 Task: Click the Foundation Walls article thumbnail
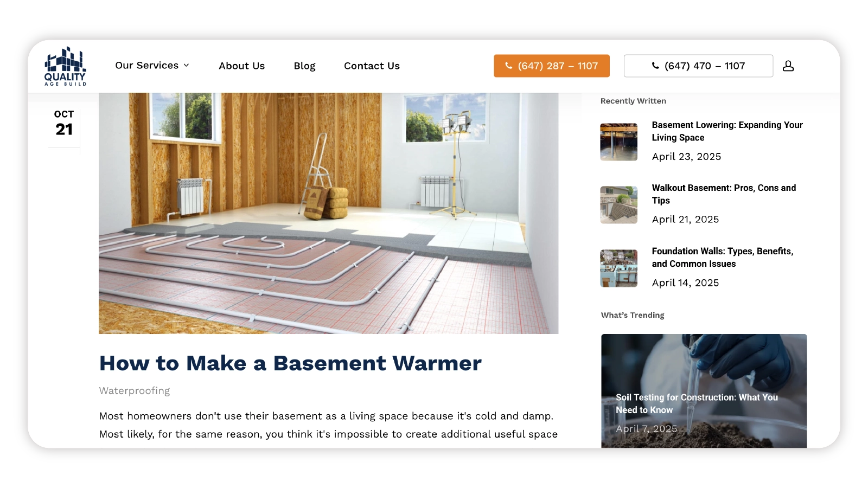618,268
